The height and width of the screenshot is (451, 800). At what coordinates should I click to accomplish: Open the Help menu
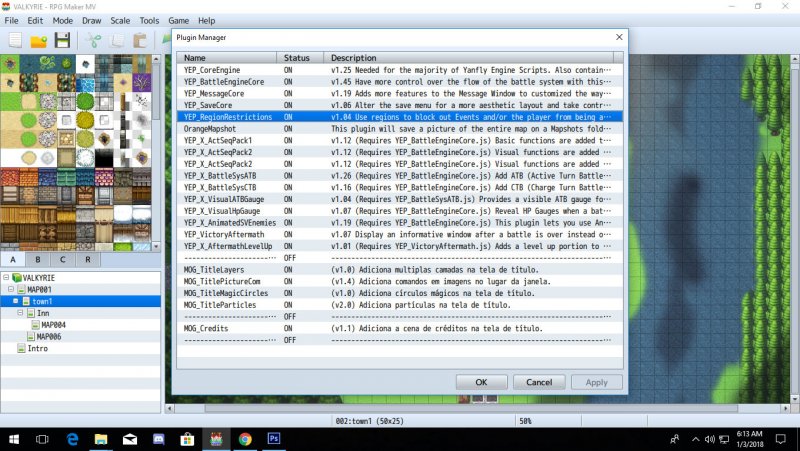207,20
